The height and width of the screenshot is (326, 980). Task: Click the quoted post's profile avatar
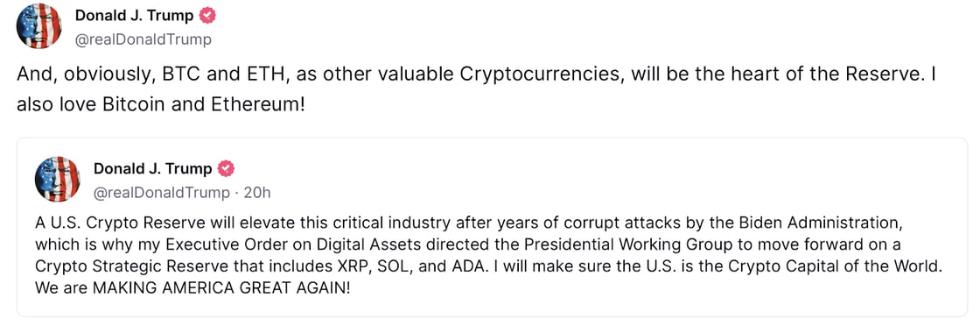[x=58, y=179]
